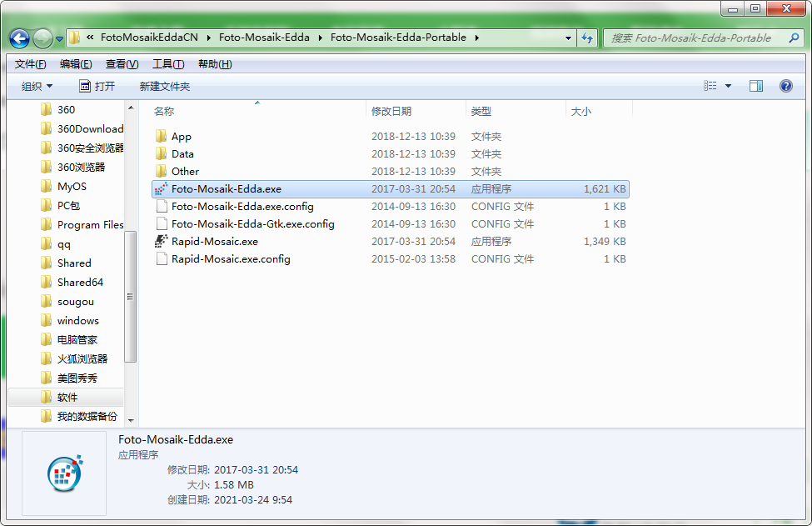Select 360 folder in navigation tree
This screenshot has width=812, height=526.
[57, 109]
